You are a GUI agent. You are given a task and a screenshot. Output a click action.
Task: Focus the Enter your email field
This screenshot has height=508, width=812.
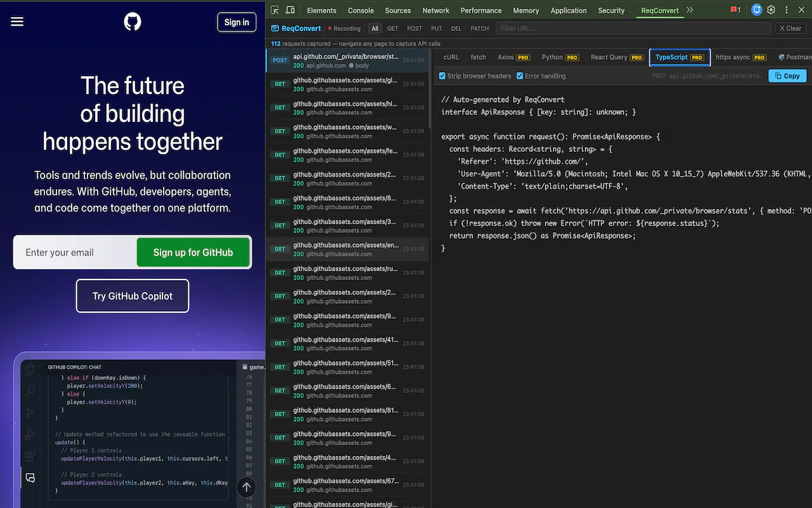(75, 252)
